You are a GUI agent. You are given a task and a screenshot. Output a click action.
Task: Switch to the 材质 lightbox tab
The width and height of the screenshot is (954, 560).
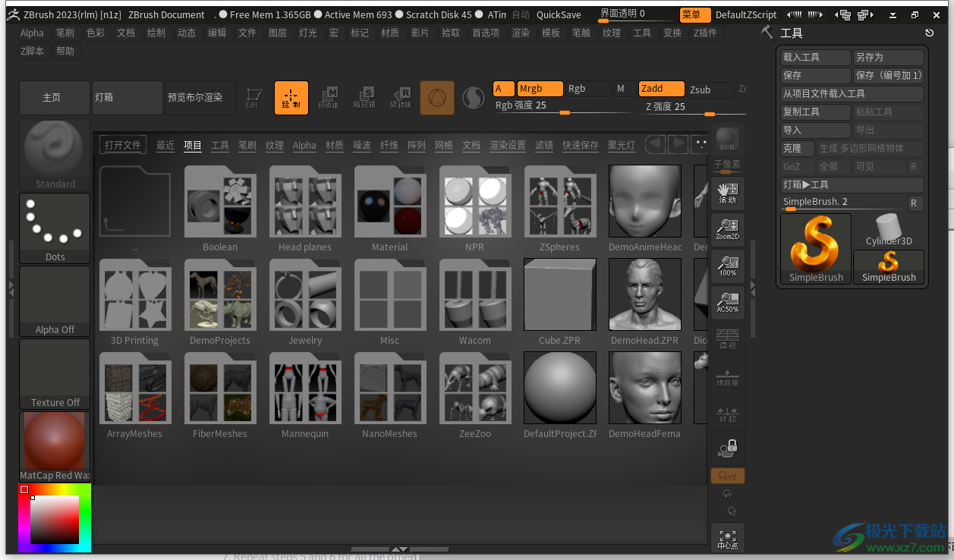coord(335,145)
